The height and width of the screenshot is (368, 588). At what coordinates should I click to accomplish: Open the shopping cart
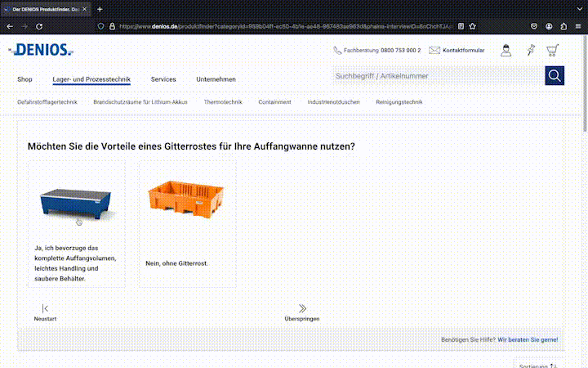tap(553, 51)
